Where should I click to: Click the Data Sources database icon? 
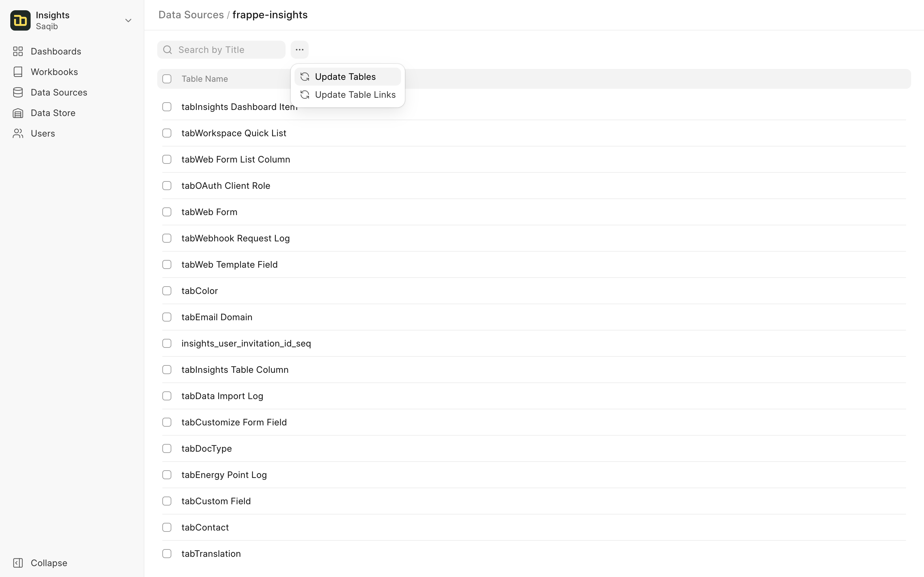[18, 92]
